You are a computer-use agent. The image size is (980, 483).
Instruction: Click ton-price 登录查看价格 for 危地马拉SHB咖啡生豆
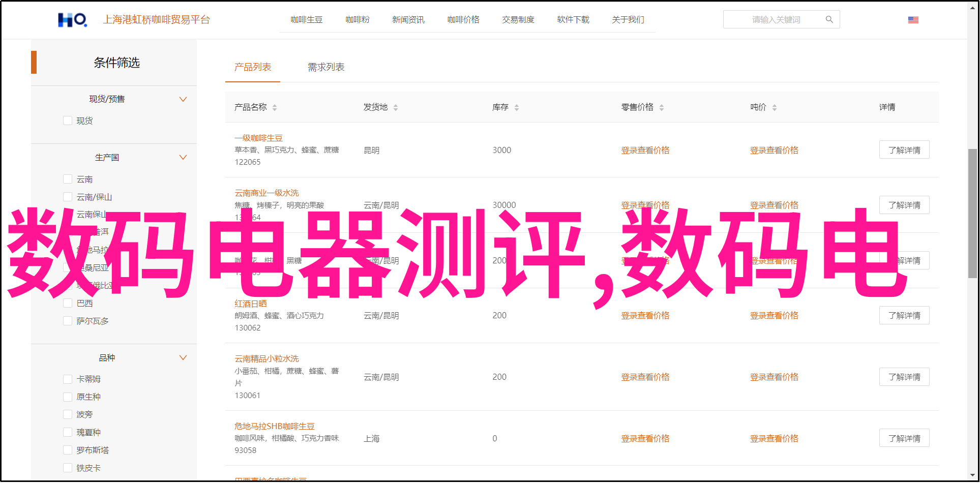(774, 438)
